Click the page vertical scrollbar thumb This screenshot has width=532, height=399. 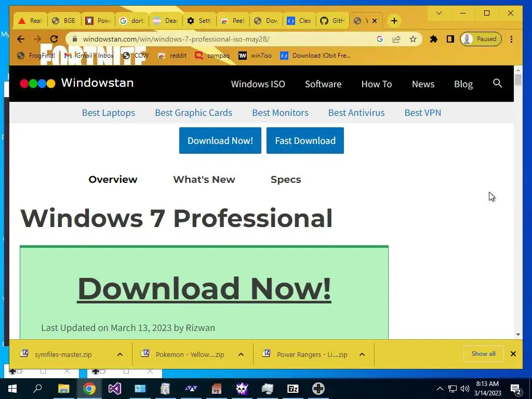pyautogui.click(x=518, y=80)
